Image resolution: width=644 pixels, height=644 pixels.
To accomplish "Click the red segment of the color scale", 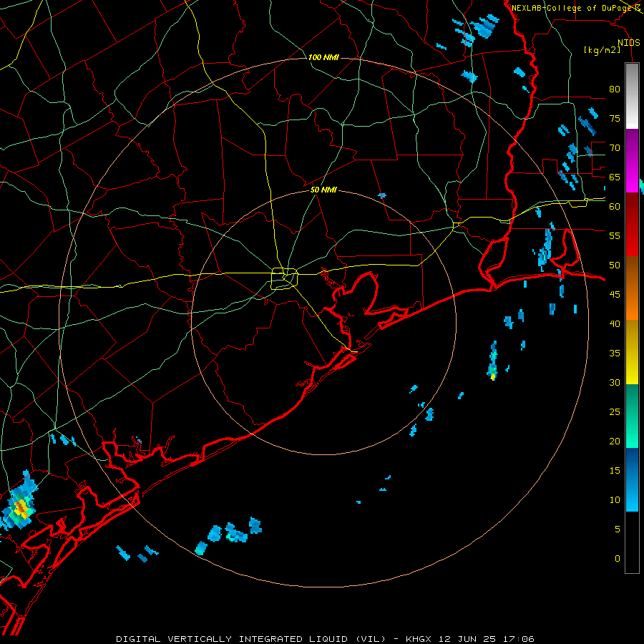I will point(632,224).
